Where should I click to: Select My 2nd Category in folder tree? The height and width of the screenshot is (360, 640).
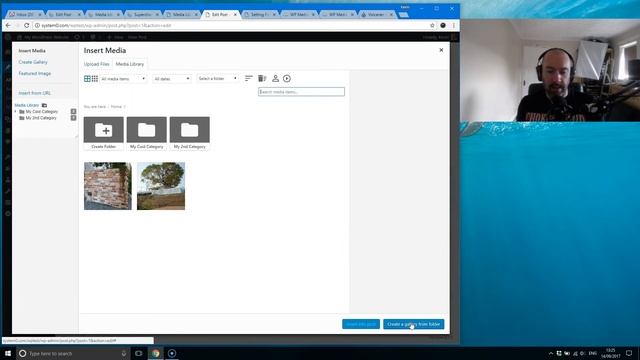[x=41, y=118]
